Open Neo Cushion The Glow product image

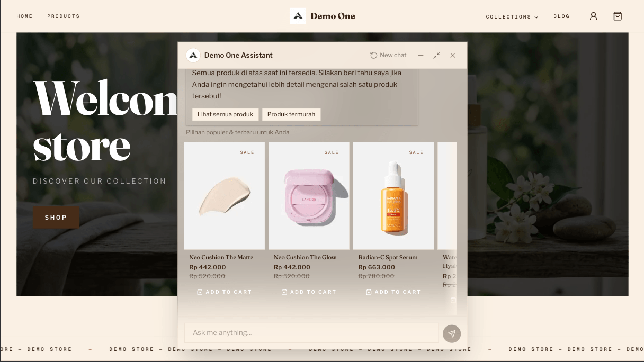pos(309,196)
